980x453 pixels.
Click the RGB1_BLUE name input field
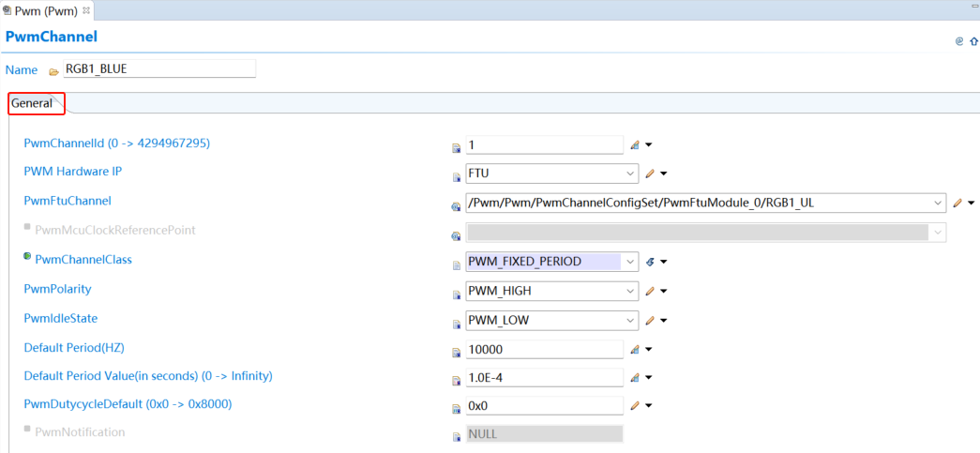158,69
